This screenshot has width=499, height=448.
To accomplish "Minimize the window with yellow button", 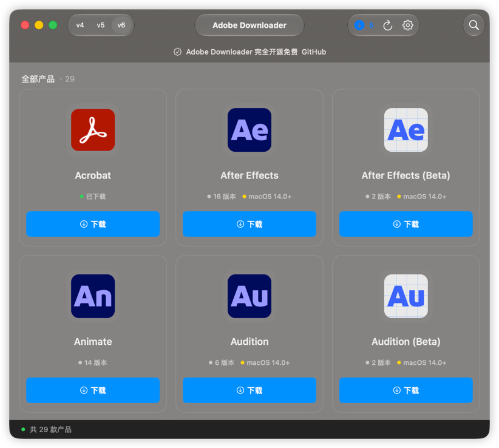I will click(39, 25).
